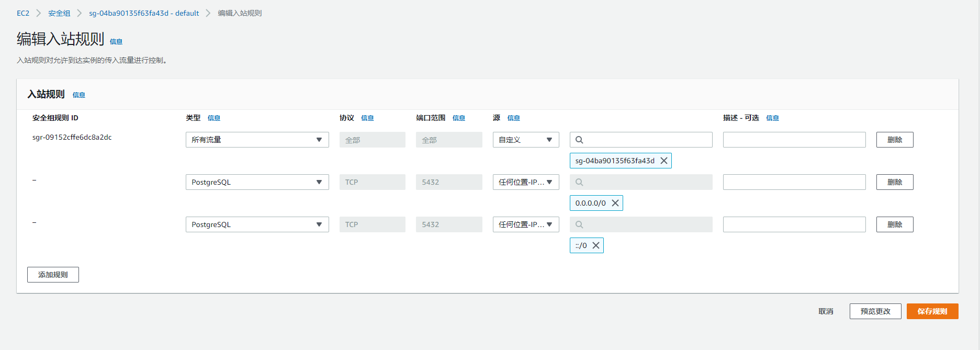Click 信息 link next to page title
The height and width of the screenshot is (350, 980).
pyautogui.click(x=116, y=42)
